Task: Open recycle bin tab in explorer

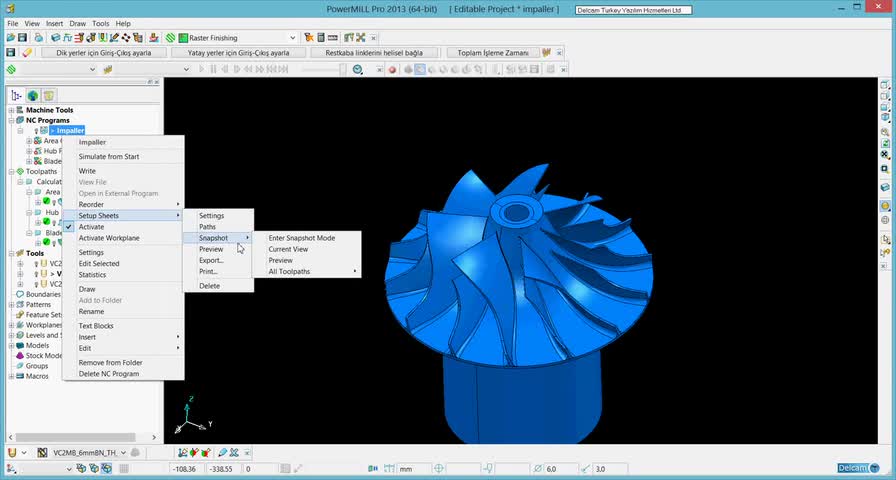Action: point(49,95)
